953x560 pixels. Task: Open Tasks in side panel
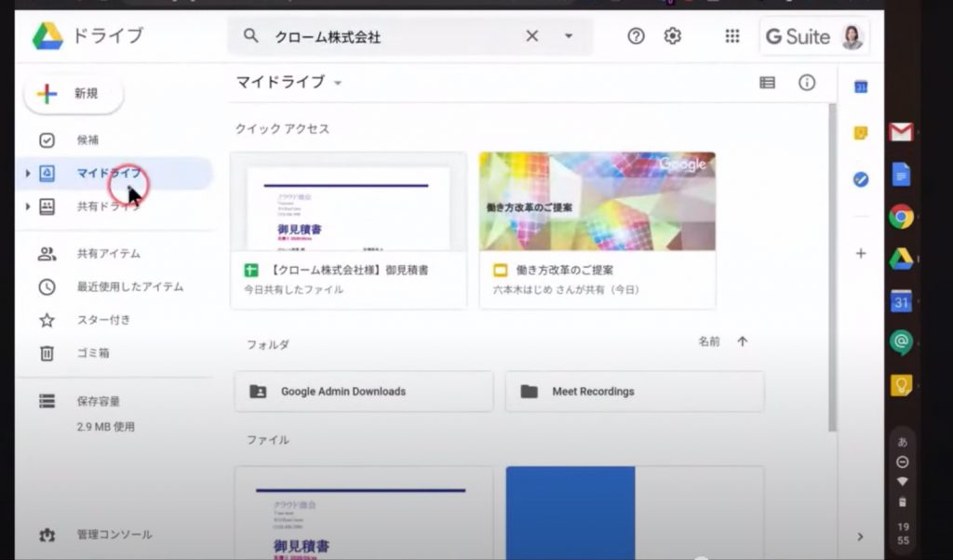(x=861, y=180)
